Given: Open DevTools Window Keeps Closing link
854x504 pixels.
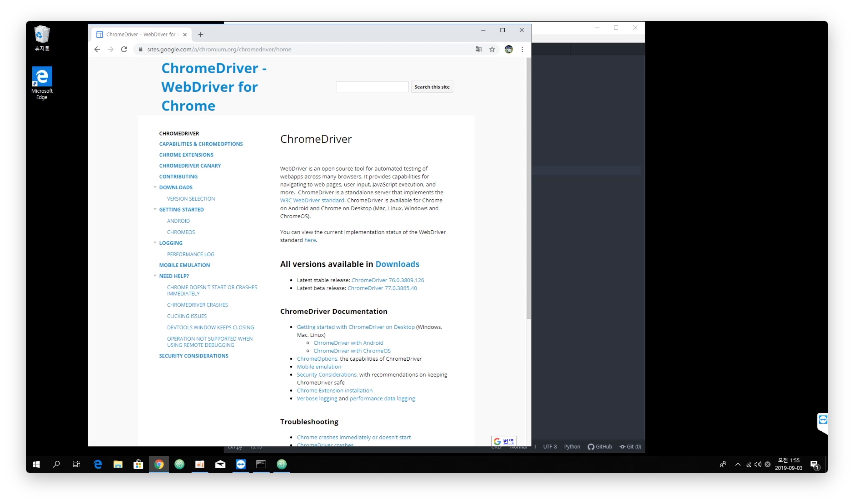Looking at the screenshot, I should click(x=211, y=327).
